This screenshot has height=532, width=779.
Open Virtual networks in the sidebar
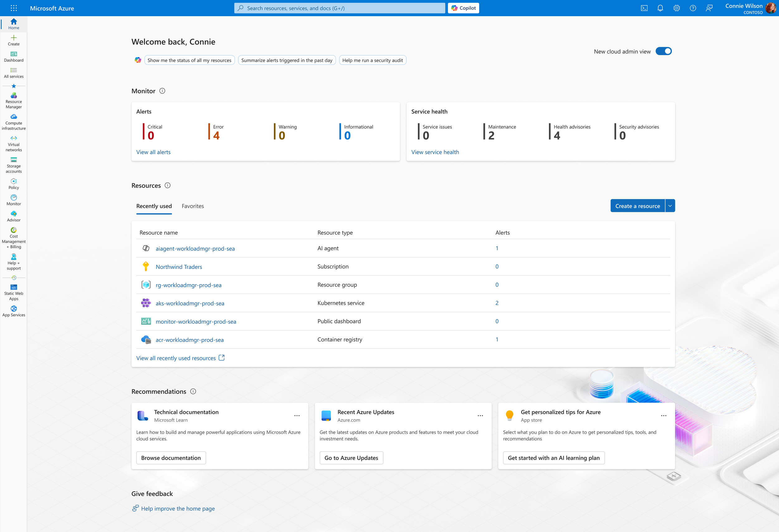click(x=14, y=144)
